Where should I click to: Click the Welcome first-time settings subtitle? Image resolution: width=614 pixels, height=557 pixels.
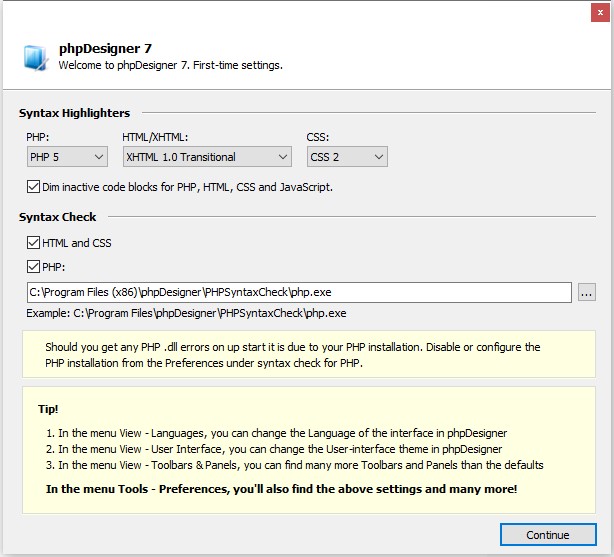click(x=170, y=65)
